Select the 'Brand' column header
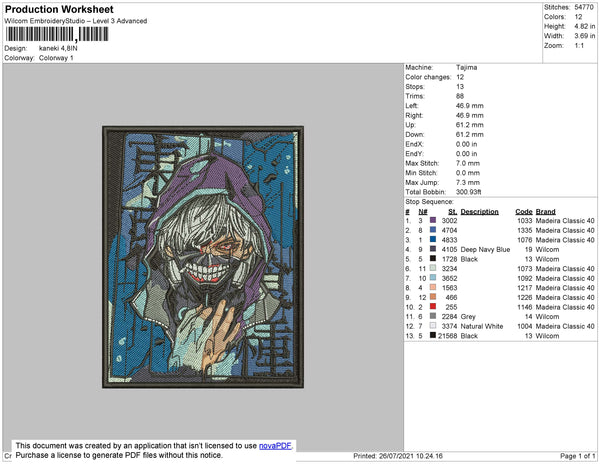 545,212
